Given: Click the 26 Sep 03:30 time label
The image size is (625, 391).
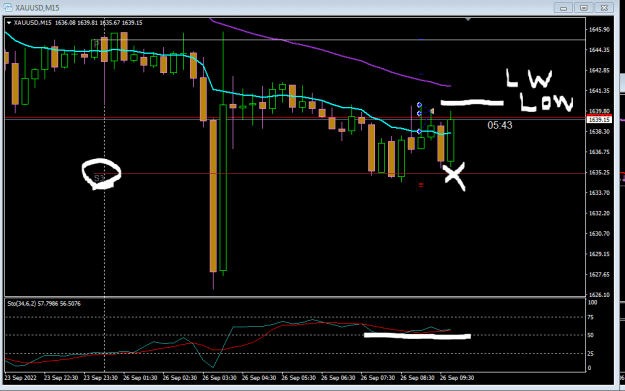Looking at the screenshot, I should (x=219, y=378).
